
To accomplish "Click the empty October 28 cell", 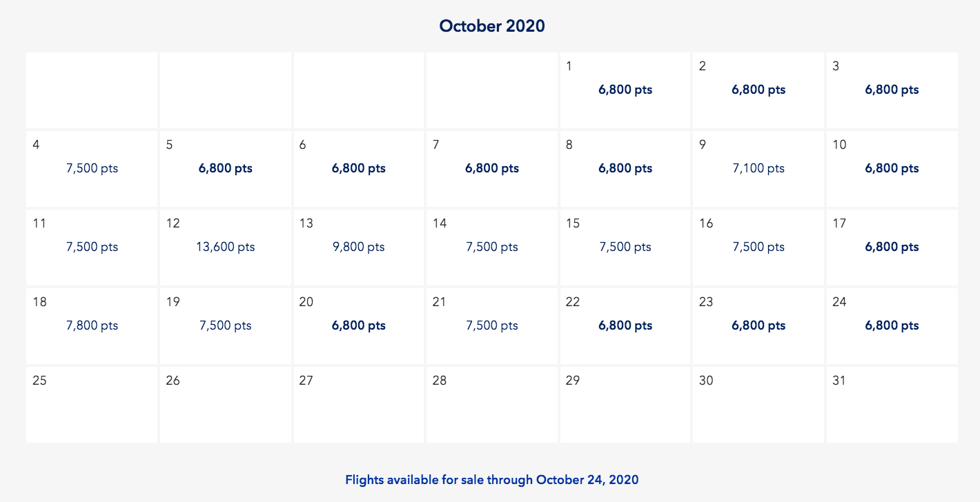I will (x=491, y=404).
